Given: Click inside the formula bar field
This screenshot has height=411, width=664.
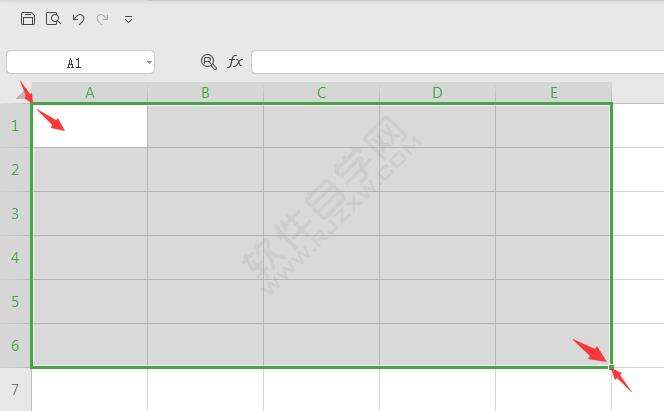Looking at the screenshot, I should point(458,62).
